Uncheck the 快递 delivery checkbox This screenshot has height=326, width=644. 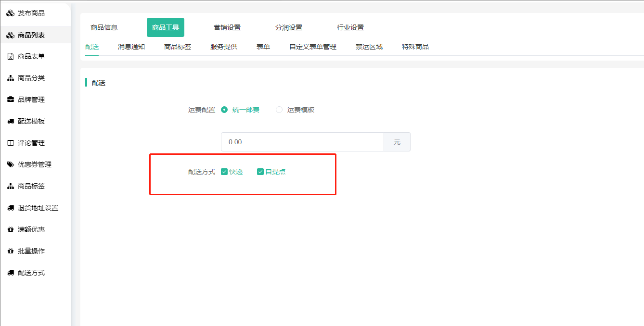click(x=224, y=172)
